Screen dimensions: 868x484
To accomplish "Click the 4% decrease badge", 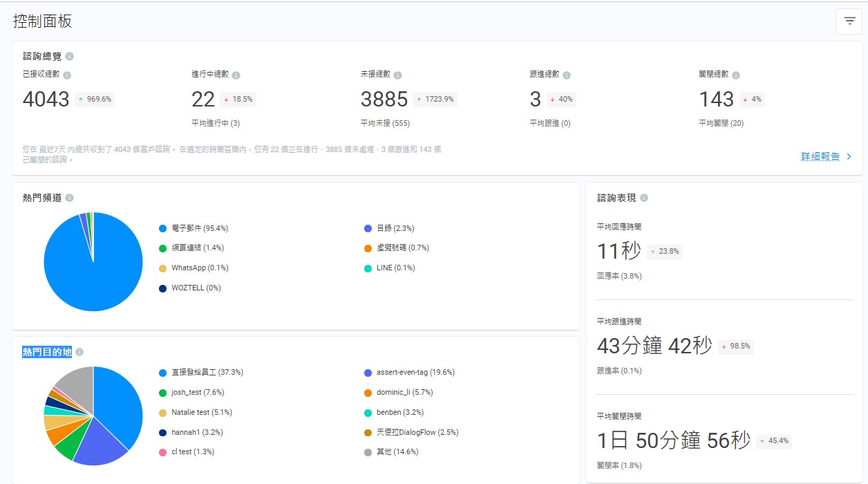I will [752, 99].
